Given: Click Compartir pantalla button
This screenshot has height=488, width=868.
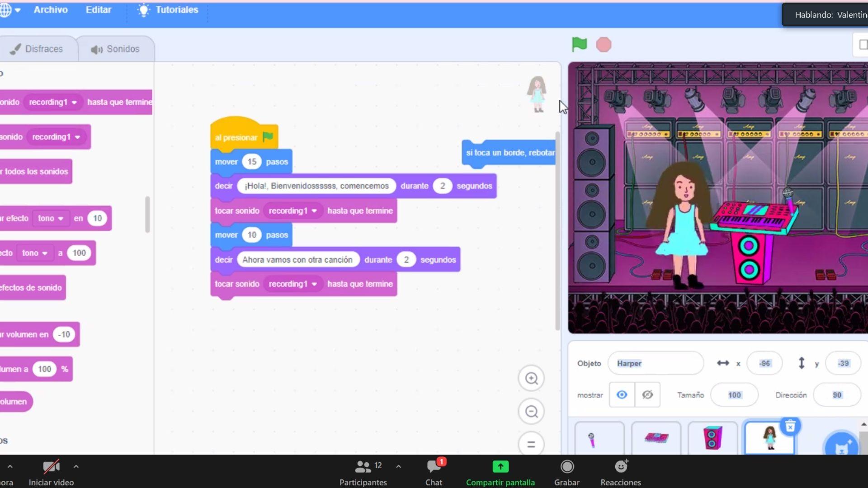Looking at the screenshot, I should (x=500, y=472).
